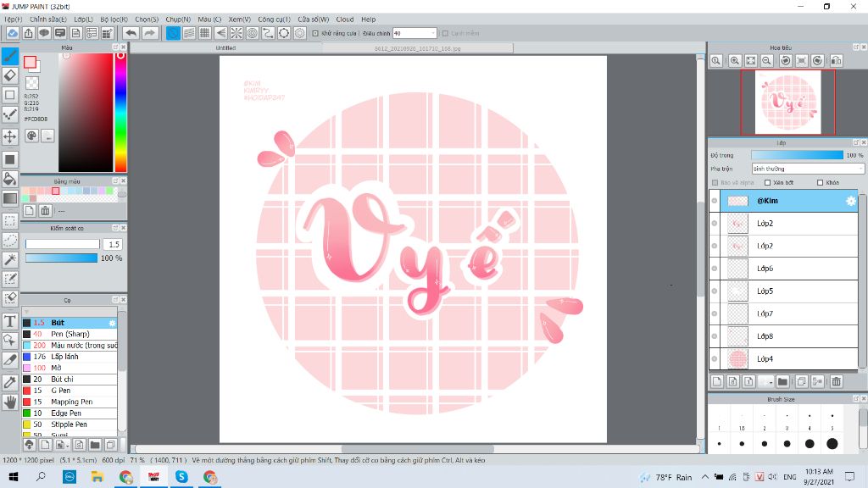Select the Text tool
Viewport: 868px width, 488px height.
pos(10,321)
